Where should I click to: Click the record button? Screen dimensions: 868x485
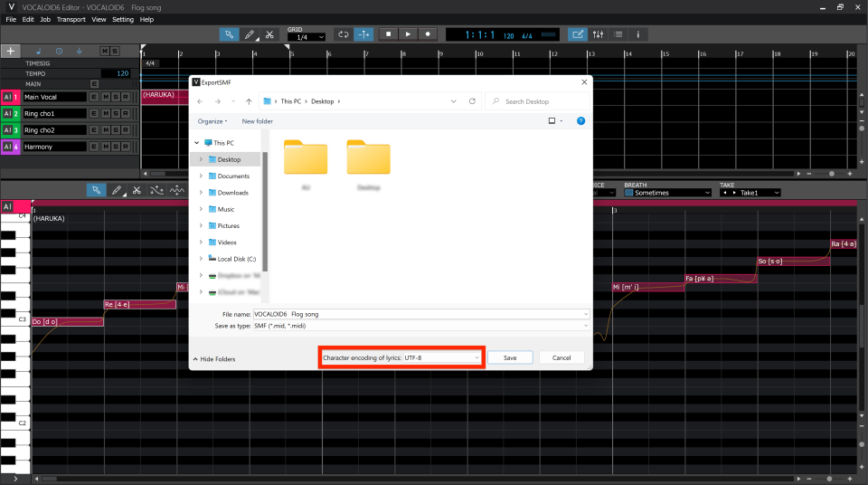428,33
